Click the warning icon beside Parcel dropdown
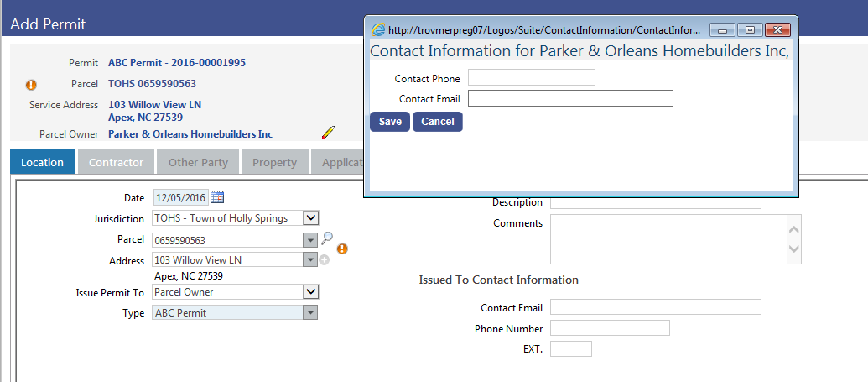The image size is (868, 382). coord(342,249)
